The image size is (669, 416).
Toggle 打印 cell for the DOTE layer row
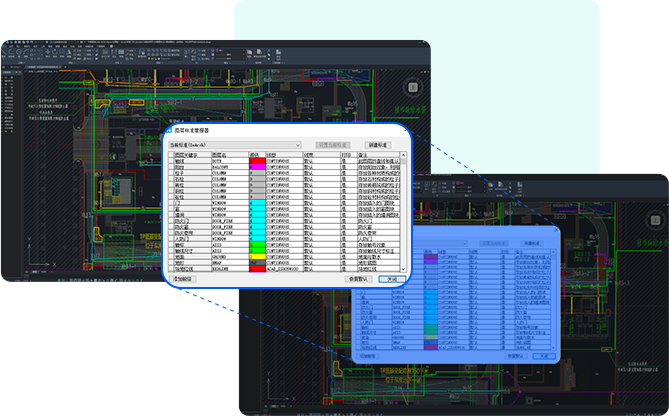pos(346,162)
